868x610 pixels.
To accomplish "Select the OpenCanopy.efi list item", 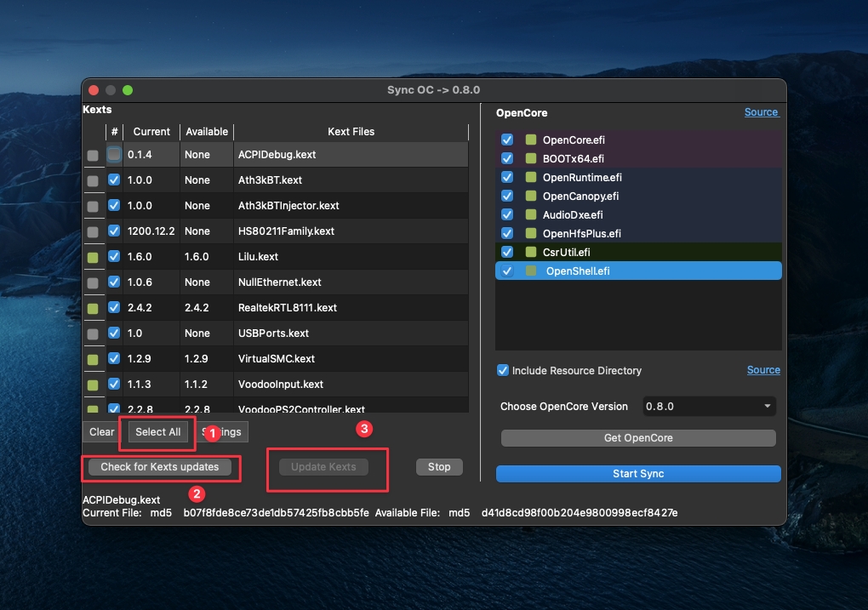I will (x=580, y=197).
